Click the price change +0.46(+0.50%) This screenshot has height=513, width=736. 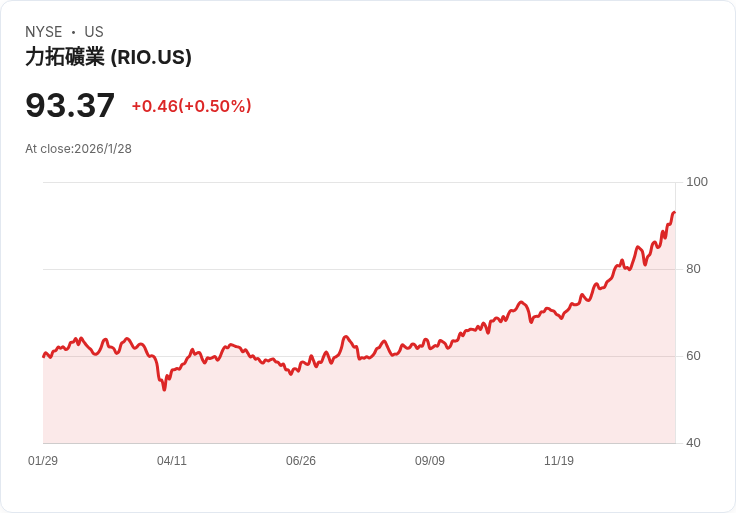[192, 106]
